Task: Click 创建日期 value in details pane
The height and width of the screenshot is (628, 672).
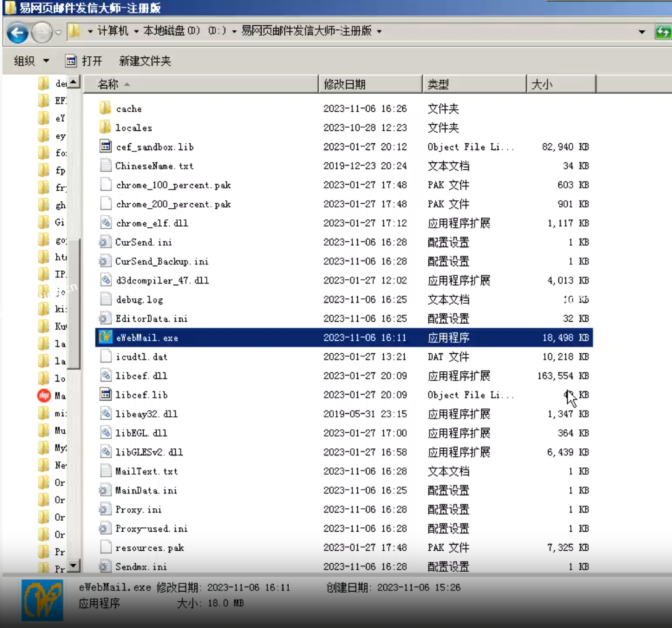Action: click(x=419, y=587)
